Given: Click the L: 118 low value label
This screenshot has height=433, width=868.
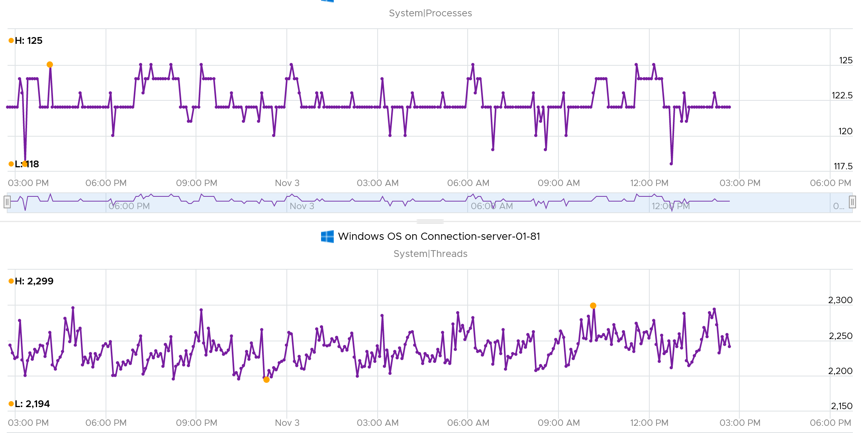Looking at the screenshot, I should click(x=27, y=164).
